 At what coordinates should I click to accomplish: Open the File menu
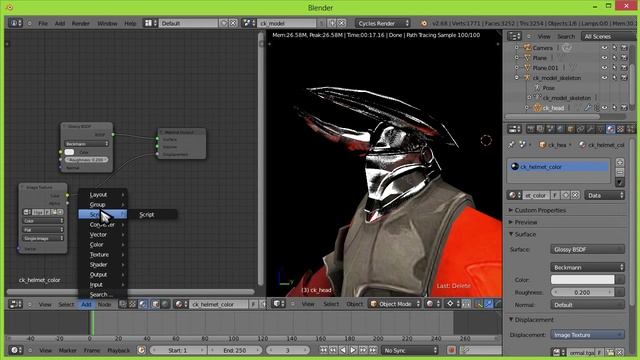[x=43, y=23]
